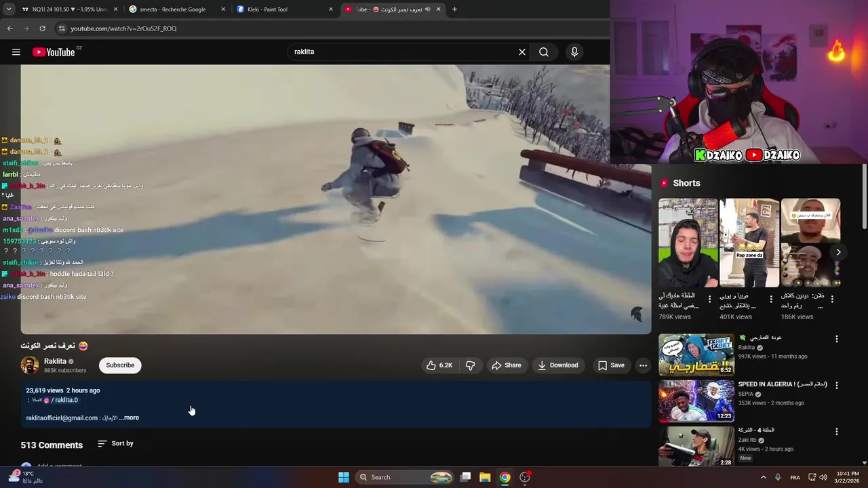Share the video

507,365
